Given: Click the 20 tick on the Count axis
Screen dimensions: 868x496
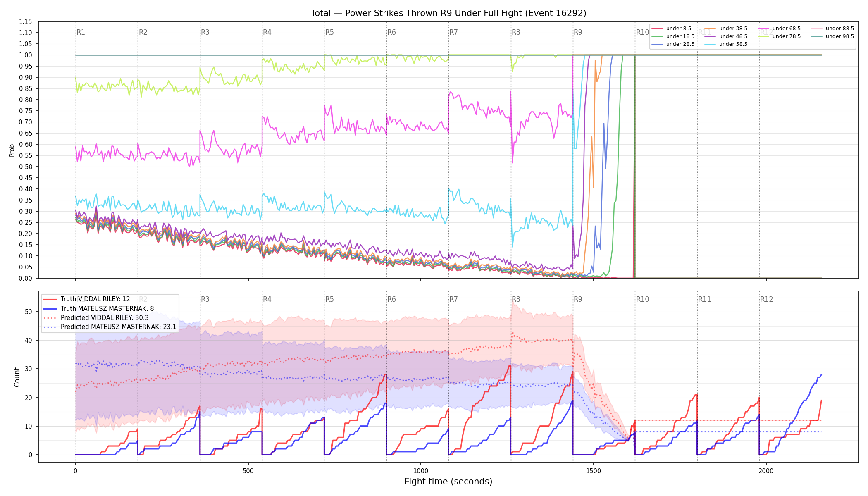Looking at the screenshot, I should 29,398.
